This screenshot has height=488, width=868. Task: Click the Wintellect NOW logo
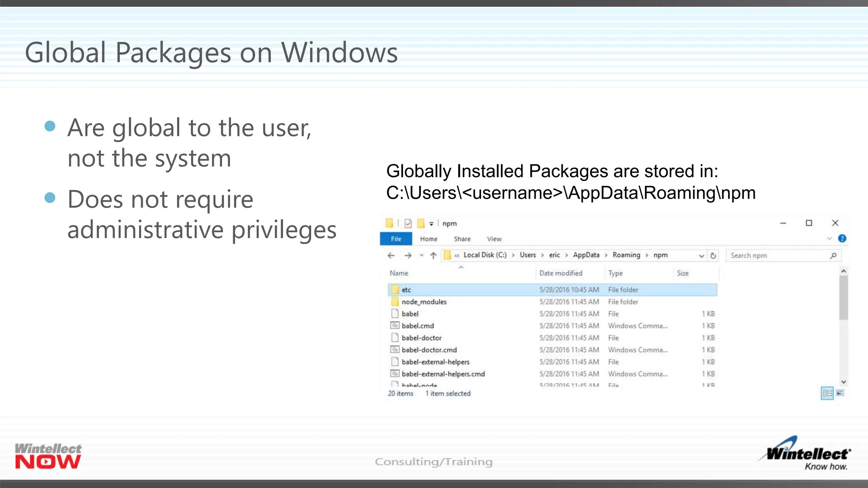[48, 456]
